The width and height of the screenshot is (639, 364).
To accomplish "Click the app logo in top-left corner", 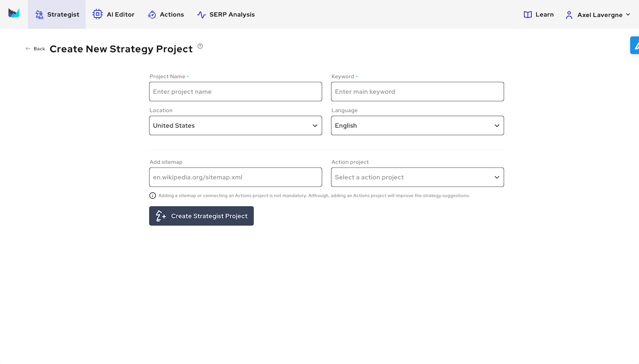I will (14, 13).
